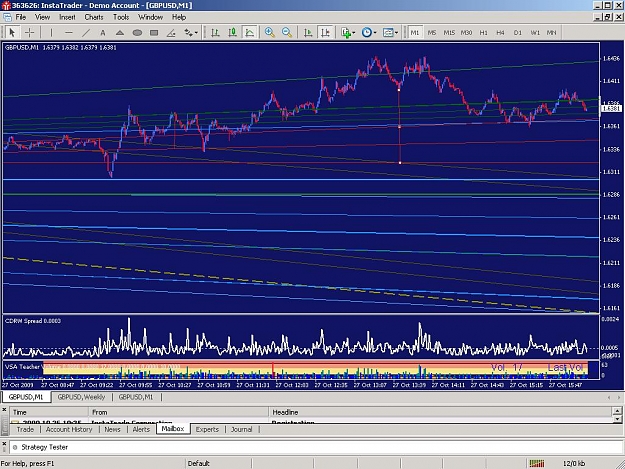Screen dimensions: 625x469
Task: Open the File menu
Action: click(21, 17)
